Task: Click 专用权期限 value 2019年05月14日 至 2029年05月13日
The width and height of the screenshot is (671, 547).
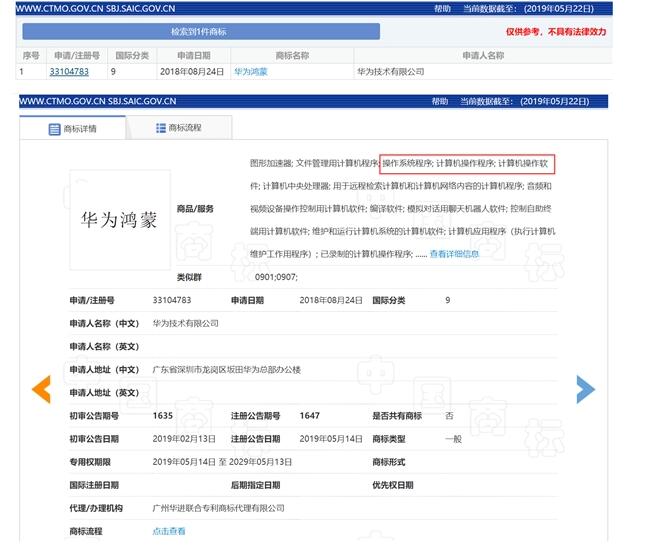Action: pos(222,462)
